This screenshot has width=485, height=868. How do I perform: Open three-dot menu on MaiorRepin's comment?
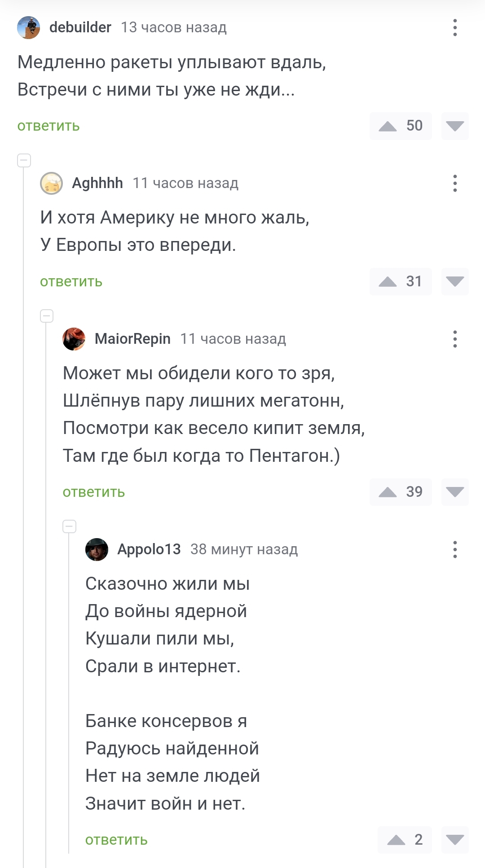455,339
